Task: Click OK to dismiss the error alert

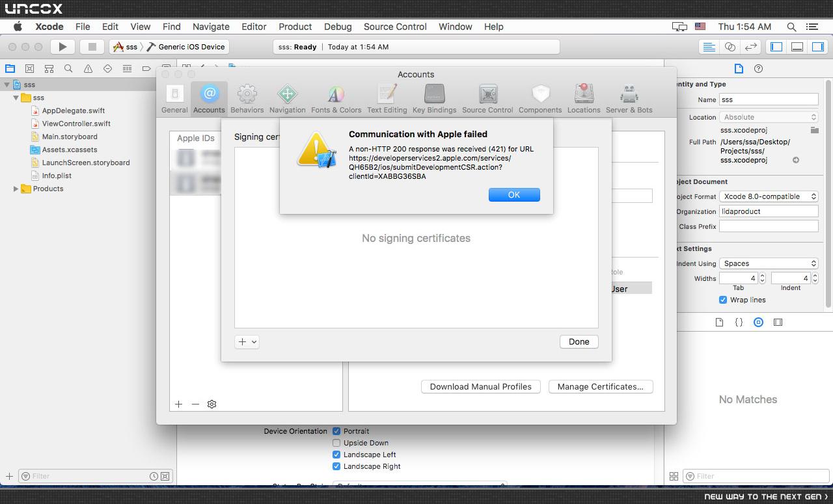Action: (x=514, y=195)
